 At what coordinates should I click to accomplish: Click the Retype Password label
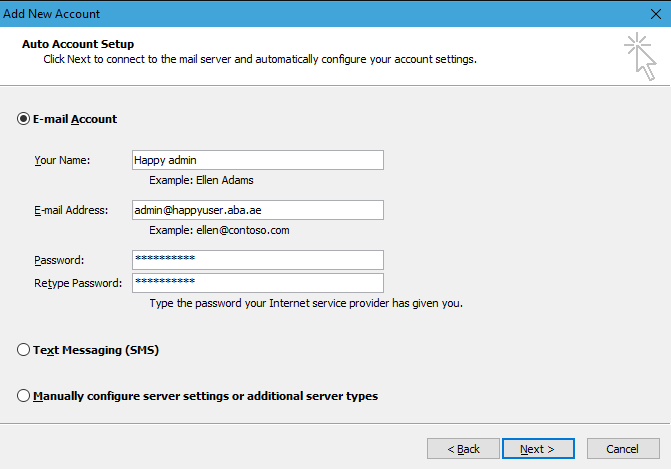pos(78,283)
